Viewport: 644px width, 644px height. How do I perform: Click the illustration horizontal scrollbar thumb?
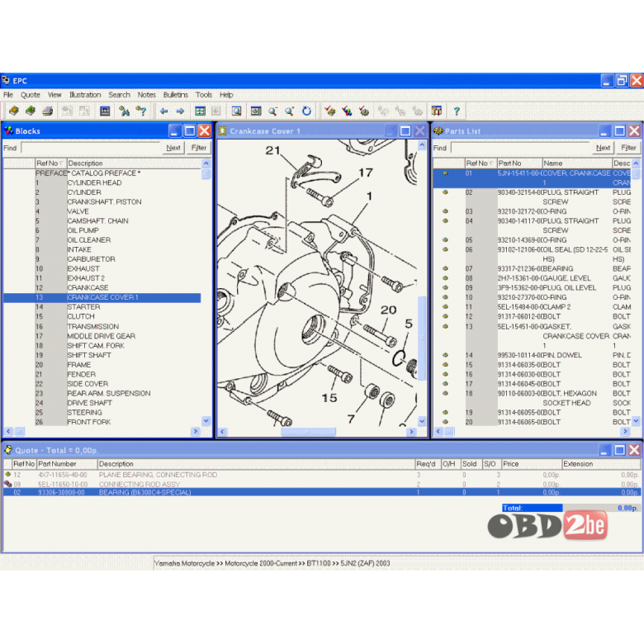[308, 432]
